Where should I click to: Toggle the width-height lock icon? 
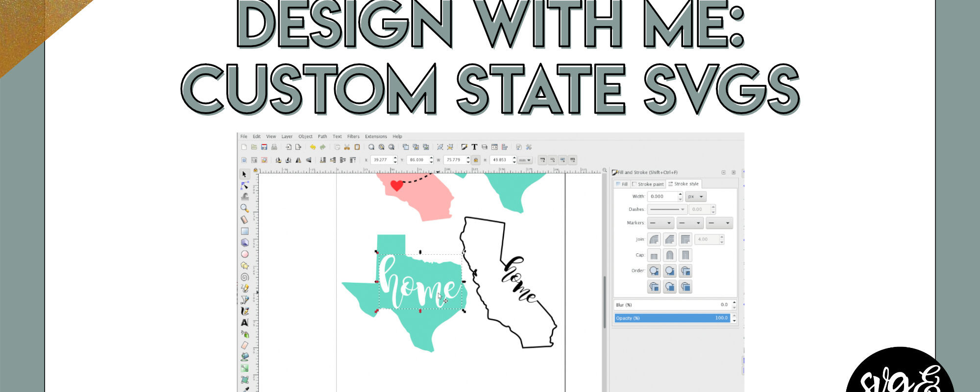[476, 160]
